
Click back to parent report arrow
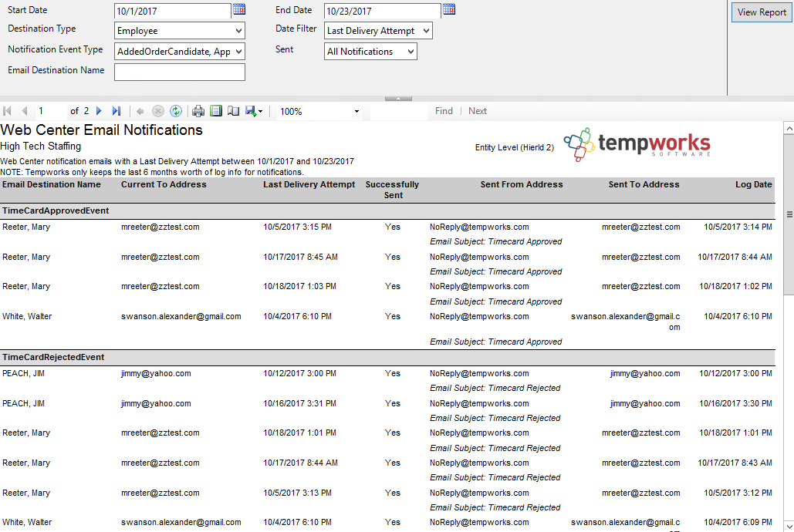(x=140, y=111)
